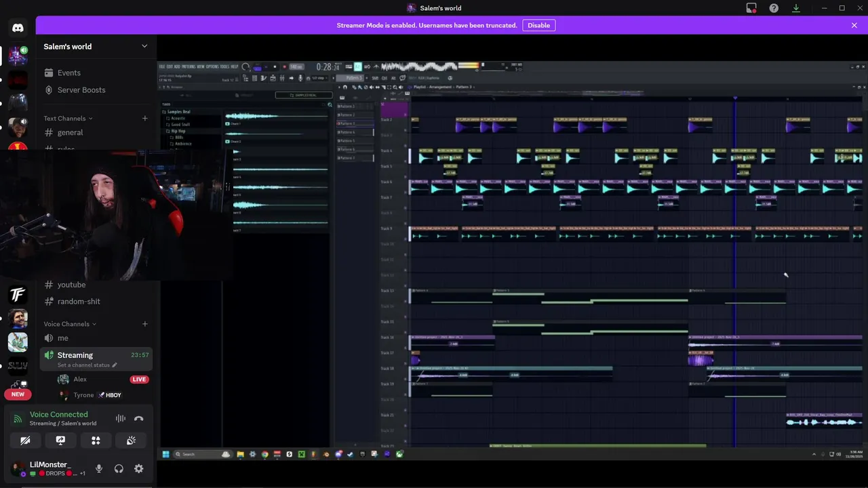Image resolution: width=868 pixels, height=488 pixels.
Task: Set a channel status pencil link
Action: click(x=87, y=365)
